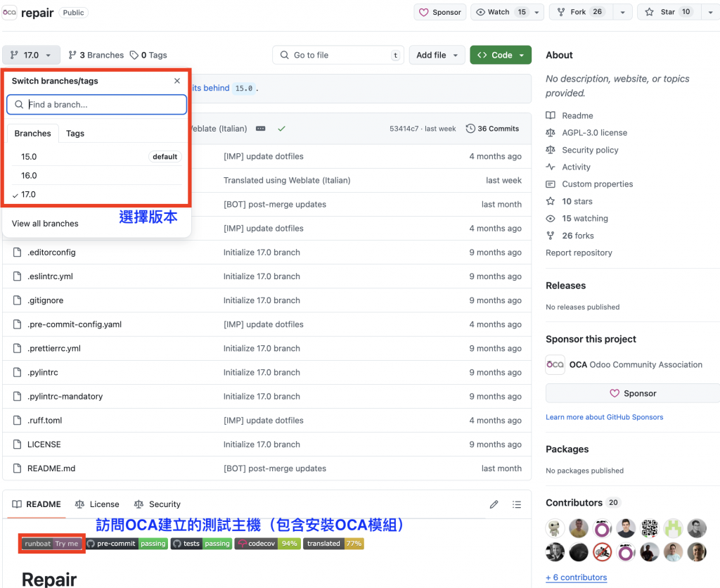Viewport: 720px width, 588px height.
Task: Click the commit details ellipsis icon
Action: 260,129
